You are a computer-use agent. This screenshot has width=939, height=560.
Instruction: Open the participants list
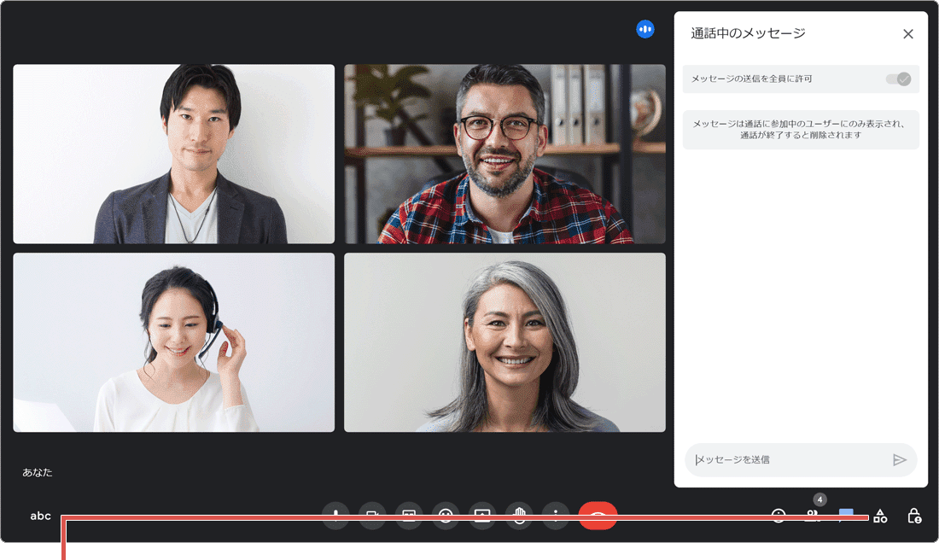point(814,516)
